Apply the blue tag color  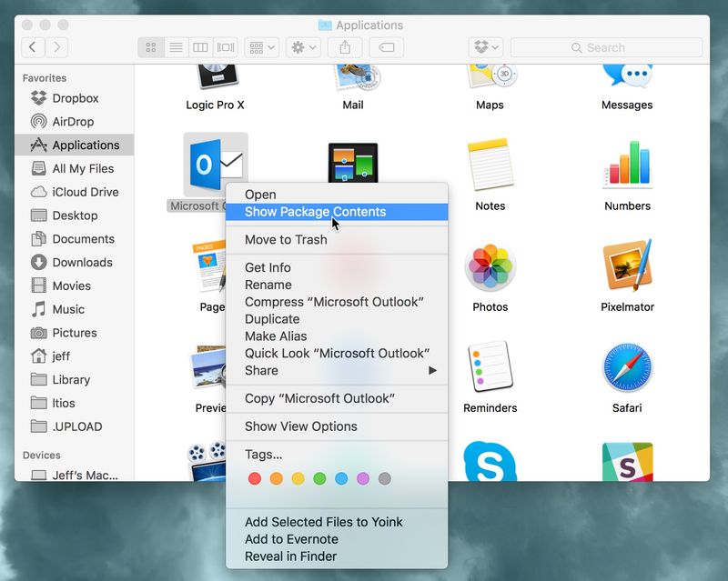point(341,478)
